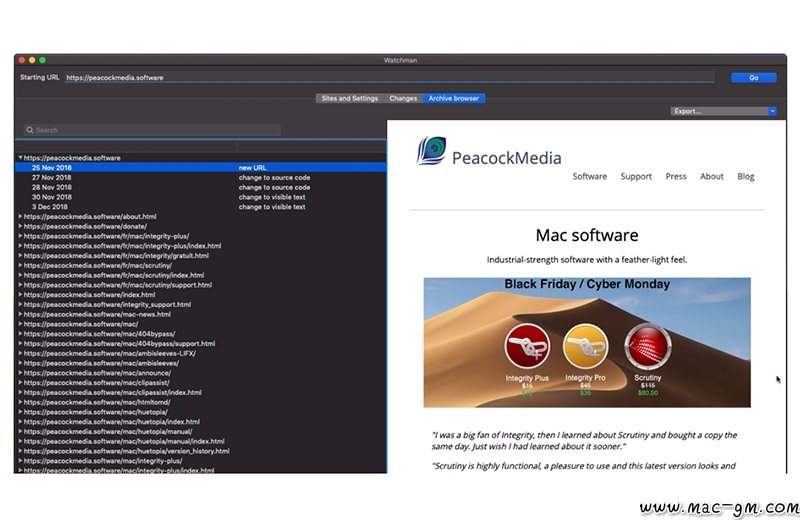
Task: Click the mac/ambisleeves-LIFX/ entry text
Action: 110,353
